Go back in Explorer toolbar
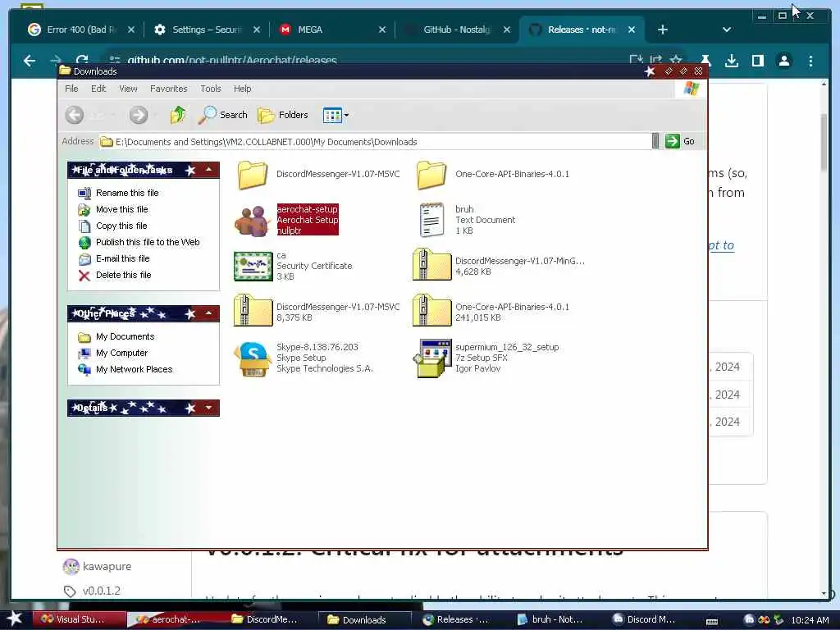Viewport: 840px width, 630px height. pyautogui.click(x=75, y=115)
